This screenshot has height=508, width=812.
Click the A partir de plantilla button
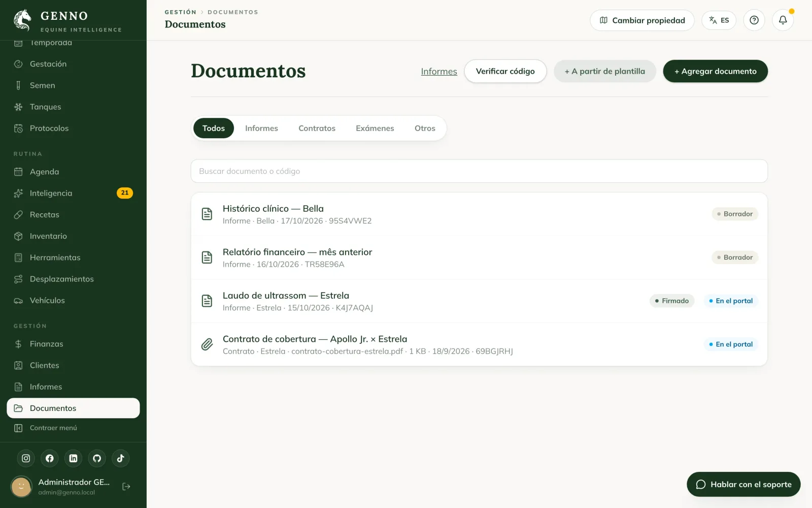pos(605,71)
